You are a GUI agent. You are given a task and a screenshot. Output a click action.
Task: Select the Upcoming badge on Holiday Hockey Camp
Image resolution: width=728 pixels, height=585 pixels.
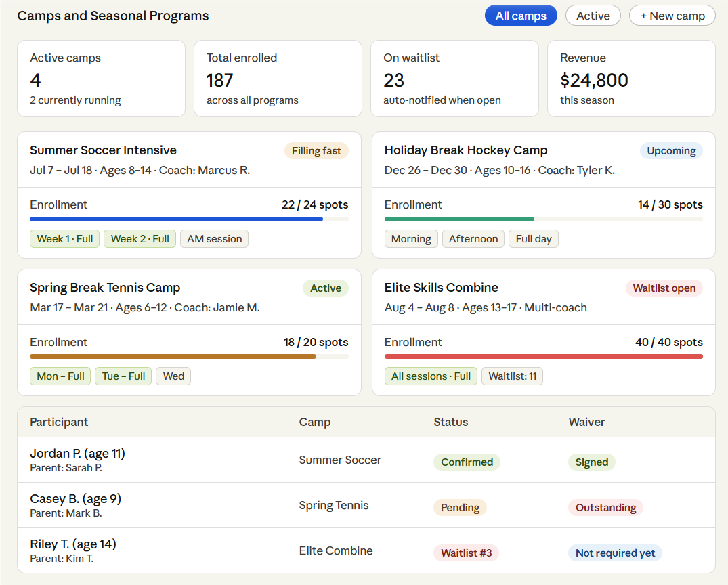point(671,150)
